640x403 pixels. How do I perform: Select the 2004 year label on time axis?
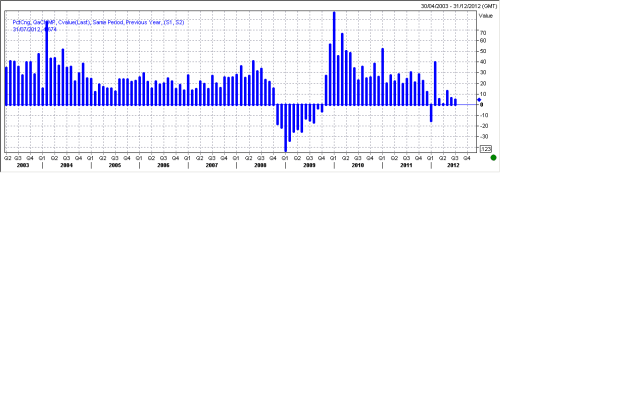point(66,164)
